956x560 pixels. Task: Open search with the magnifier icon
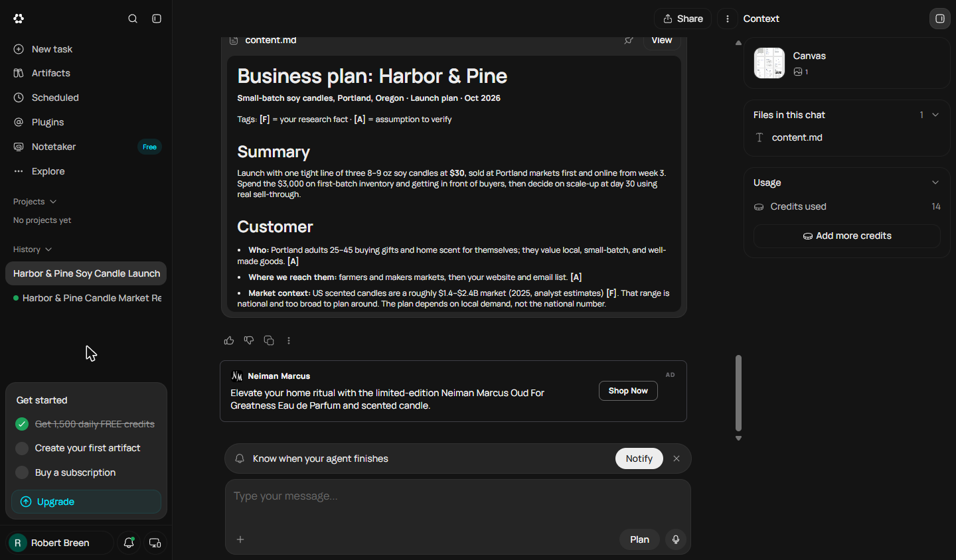[x=133, y=19]
